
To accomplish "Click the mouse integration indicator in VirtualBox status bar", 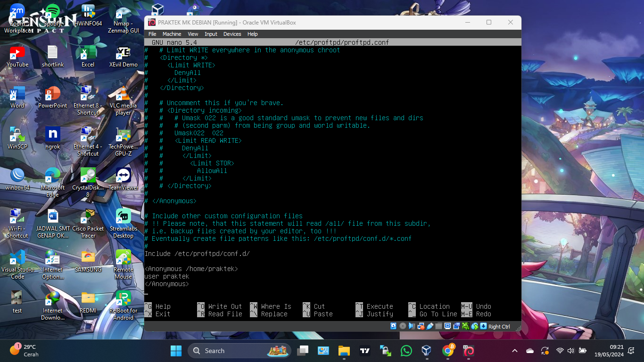I will (x=474, y=326).
